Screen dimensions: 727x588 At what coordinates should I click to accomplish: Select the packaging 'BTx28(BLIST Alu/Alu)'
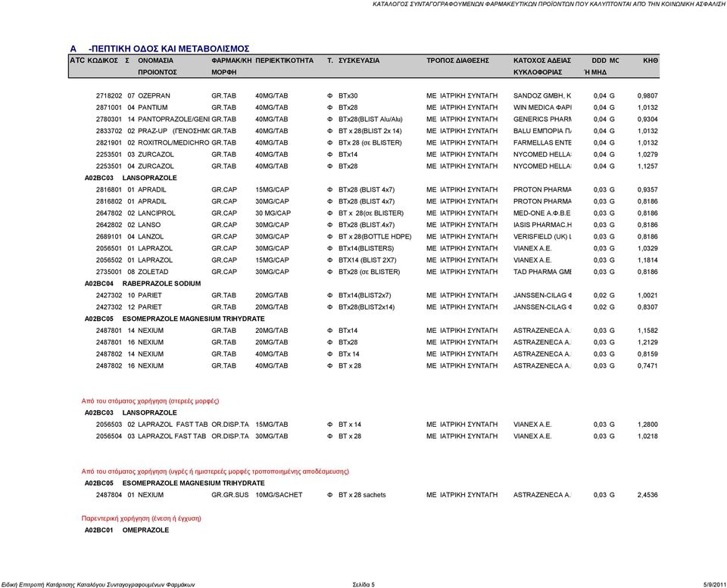(370, 119)
